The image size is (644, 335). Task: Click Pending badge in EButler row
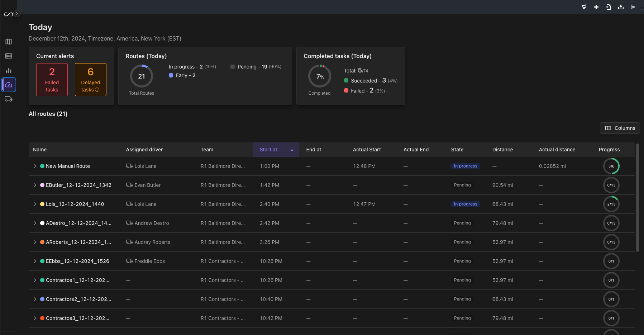click(462, 185)
